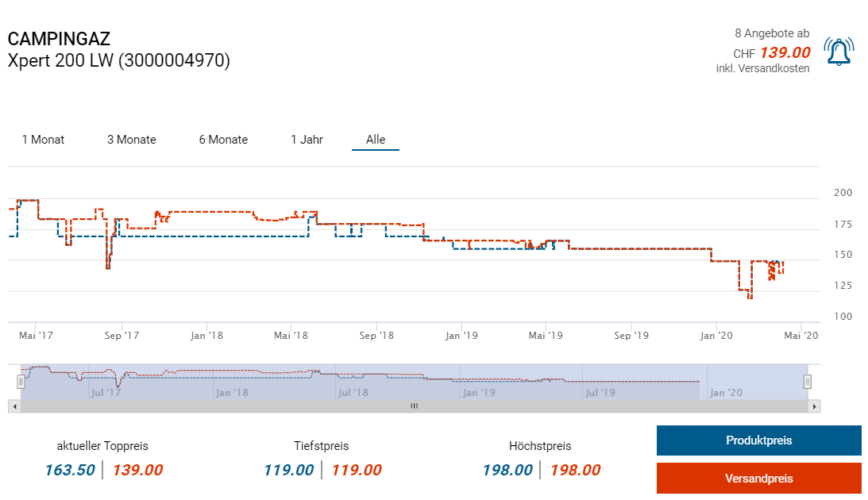This screenshot has width=868, height=500.
Task: Click the 8 Angebote ab text
Action: click(x=772, y=33)
